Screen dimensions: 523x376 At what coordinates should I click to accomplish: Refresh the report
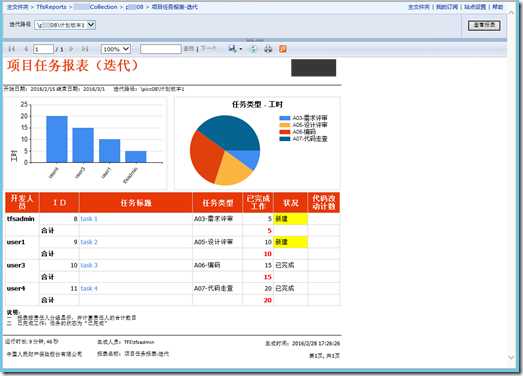click(253, 49)
